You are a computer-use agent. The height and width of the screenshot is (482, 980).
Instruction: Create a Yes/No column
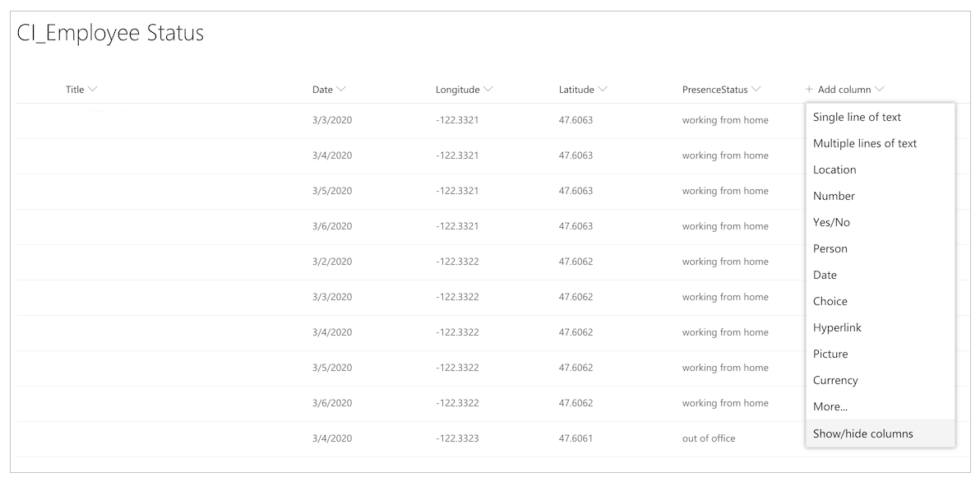(830, 222)
